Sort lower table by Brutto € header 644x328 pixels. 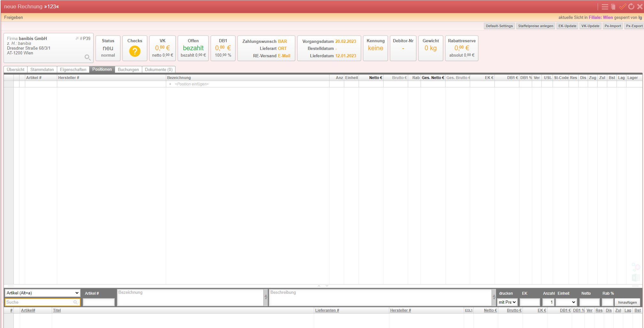[x=514, y=310]
